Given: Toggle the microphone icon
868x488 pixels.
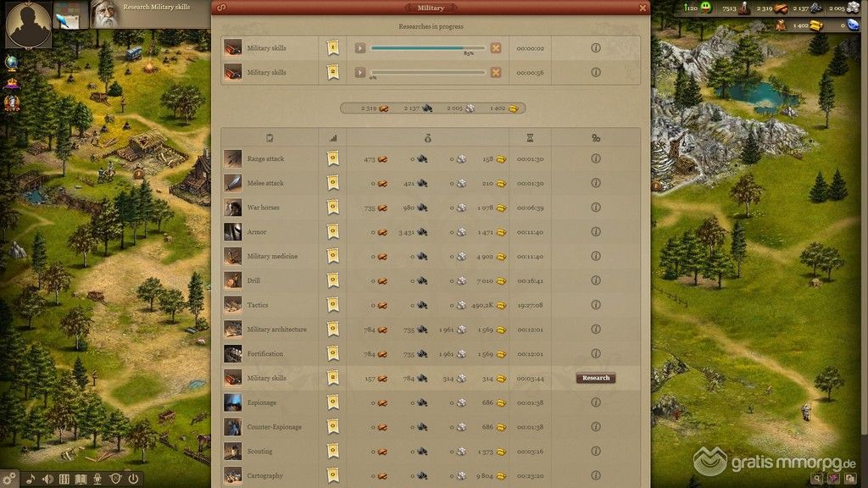Looking at the screenshot, I should [97, 480].
